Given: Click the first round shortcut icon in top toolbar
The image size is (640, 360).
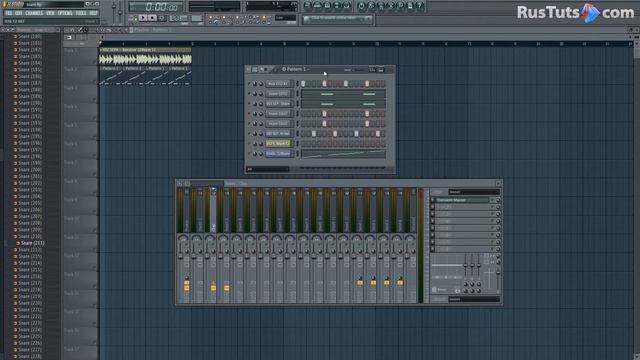Looking at the screenshot, I should point(307,6).
